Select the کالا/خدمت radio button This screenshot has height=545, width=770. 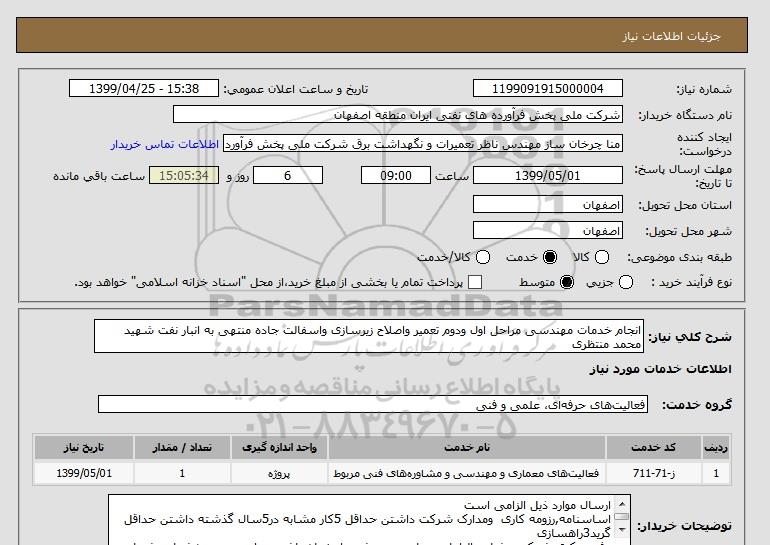pyautogui.click(x=483, y=257)
